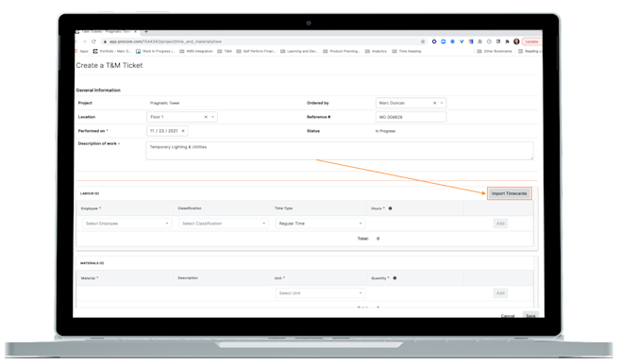
Task: Open the Chrome extensions puzzle icon
Action: pyautogui.click(x=507, y=41)
